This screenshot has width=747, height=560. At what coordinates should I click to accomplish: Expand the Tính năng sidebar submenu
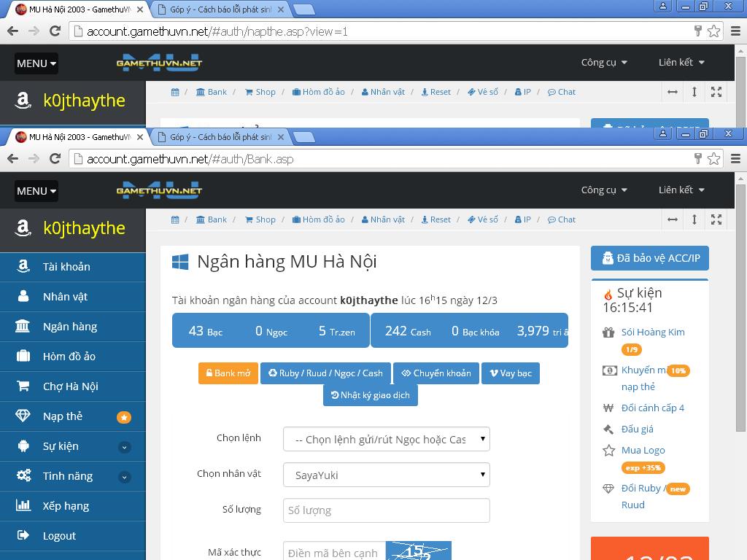click(124, 477)
